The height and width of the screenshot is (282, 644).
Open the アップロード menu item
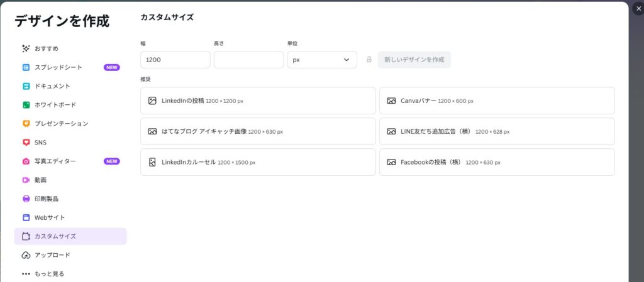click(52, 255)
